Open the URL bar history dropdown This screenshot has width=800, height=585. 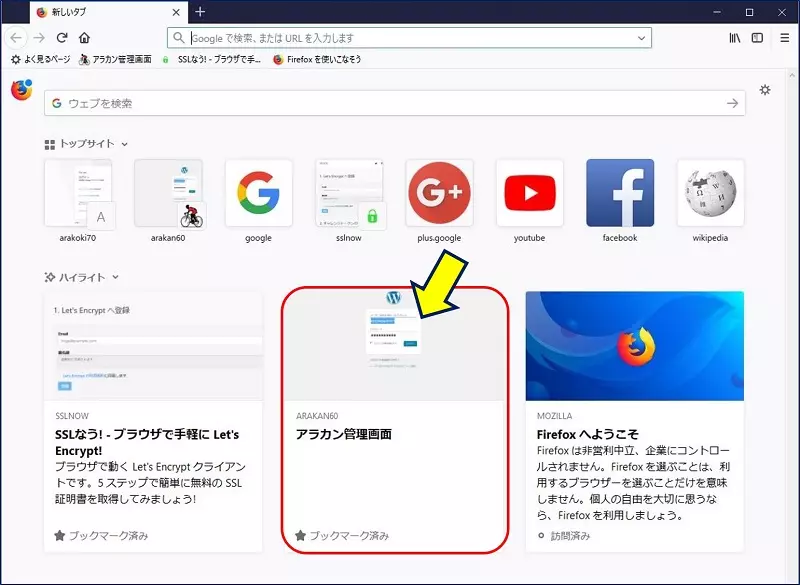pos(641,38)
